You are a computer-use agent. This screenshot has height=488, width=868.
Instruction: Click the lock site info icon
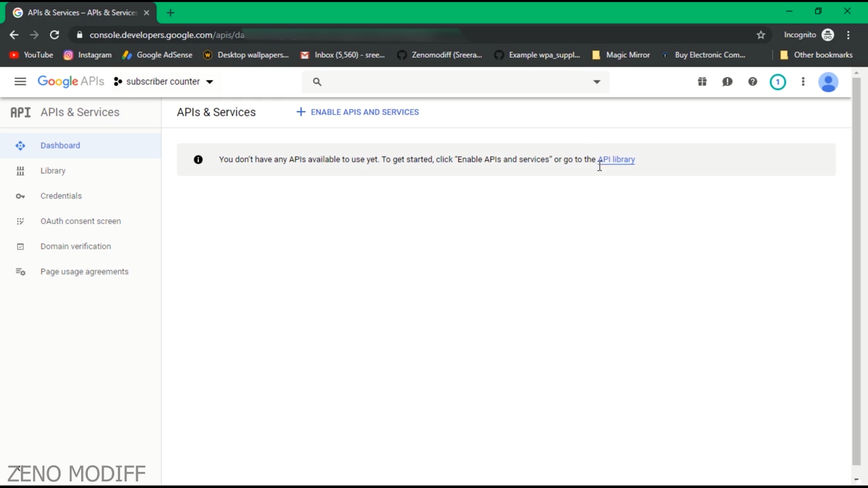click(x=79, y=35)
